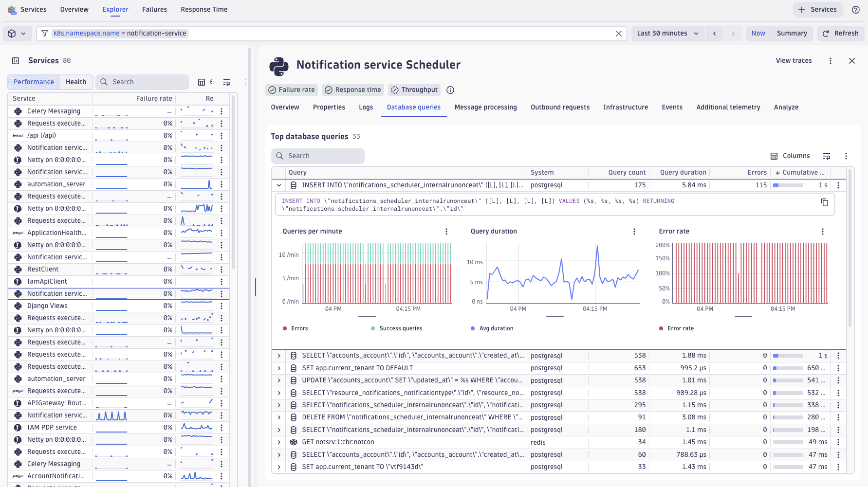The width and height of the screenshot is (868, 487).
Task: Toggle the Failure rate signal chip
Action: click(291, 90)
